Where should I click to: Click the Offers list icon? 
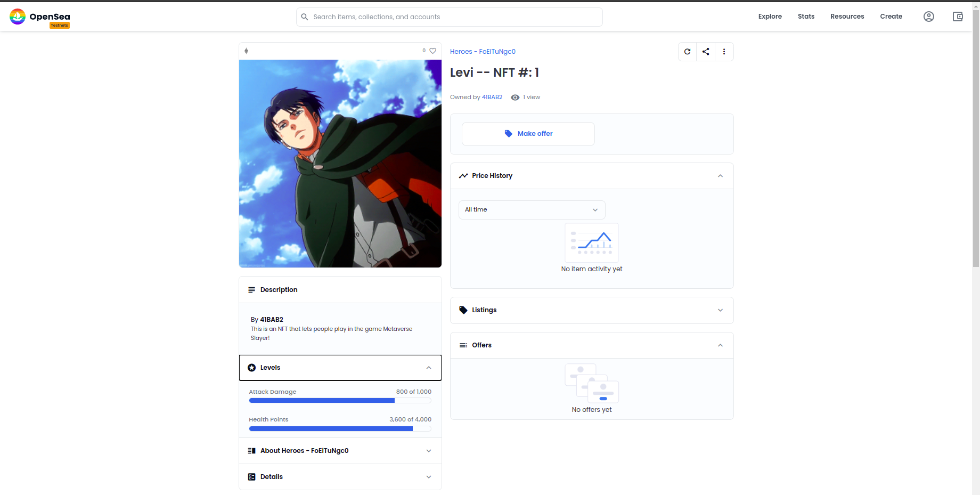pos(463,345)
